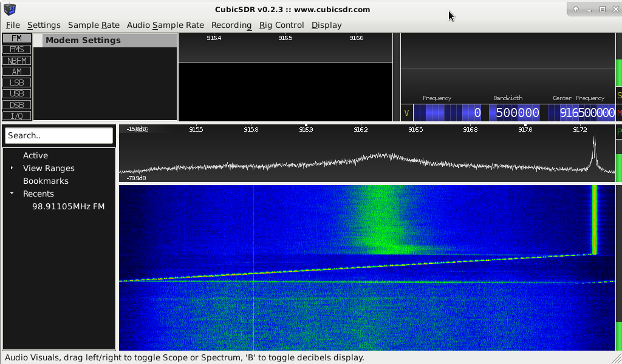Expand the View Ranges tree arrow
The width and height of the screenshot is (622, 364).
click(12, 168)
